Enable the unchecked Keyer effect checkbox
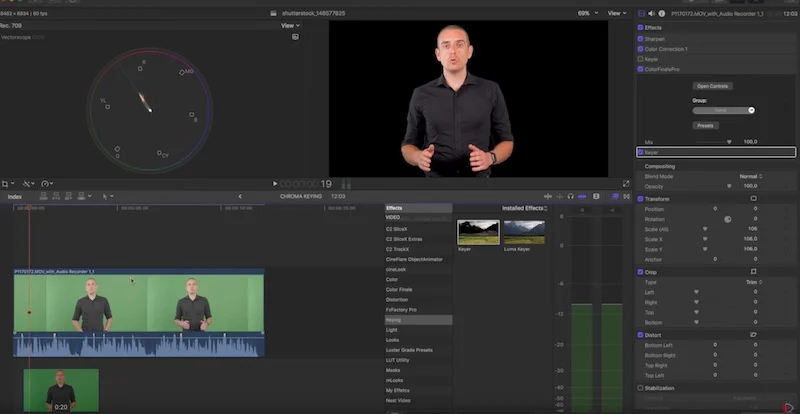Image resolution: width=800 pixels, height=414 pixels. [640, 59]
